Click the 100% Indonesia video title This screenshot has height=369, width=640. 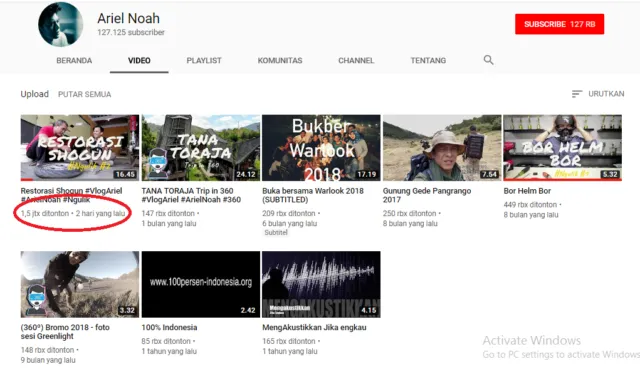(x=169, y=327)
